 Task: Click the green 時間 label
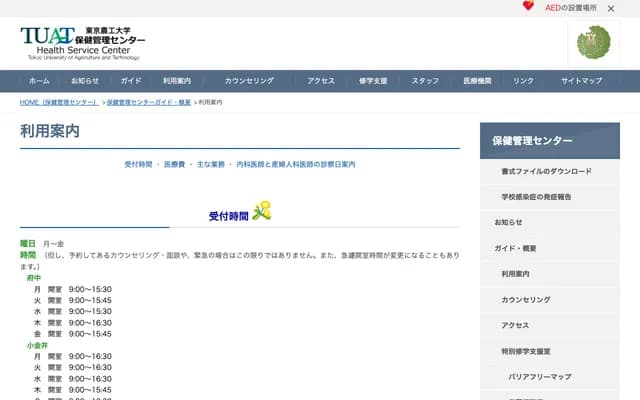[x=28, y=255]
